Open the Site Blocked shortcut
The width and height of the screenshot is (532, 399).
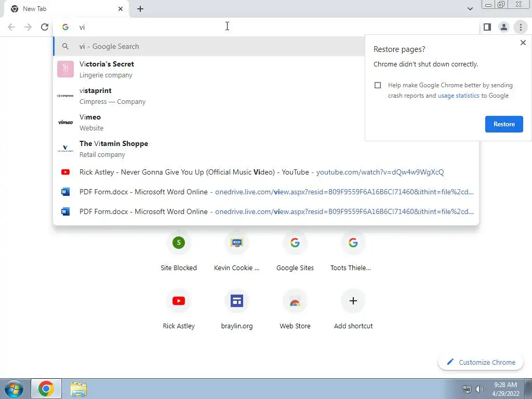pos(179,252)
